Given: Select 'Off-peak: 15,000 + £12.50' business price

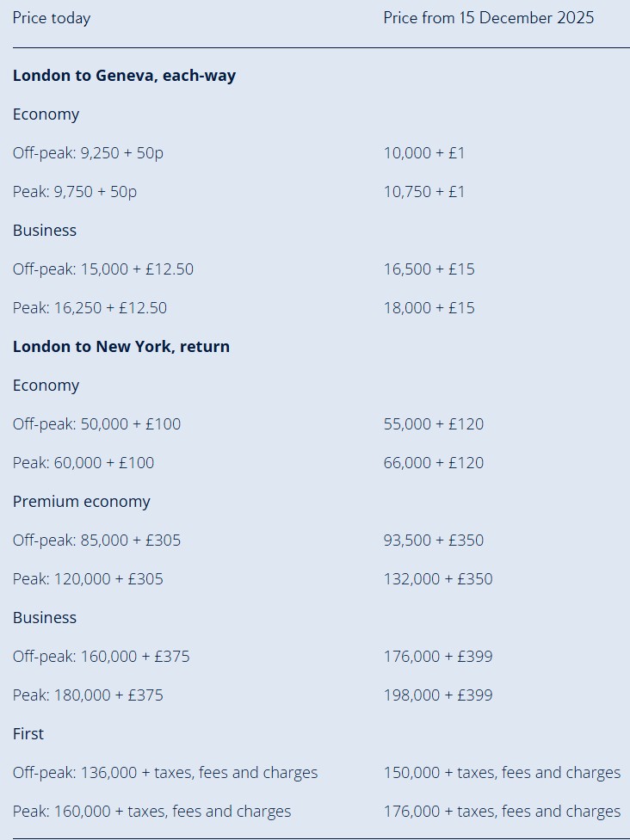Looking at the screenshot, I should (103, 269).
